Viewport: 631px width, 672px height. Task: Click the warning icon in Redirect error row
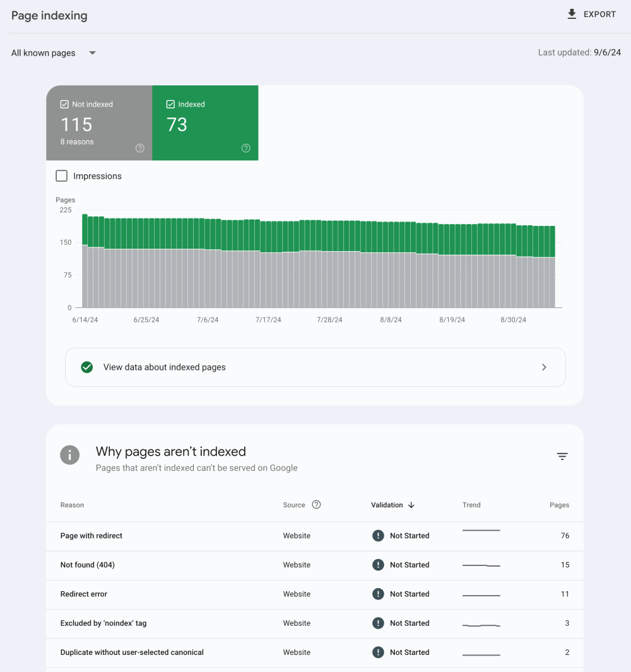tap(378, 594)
